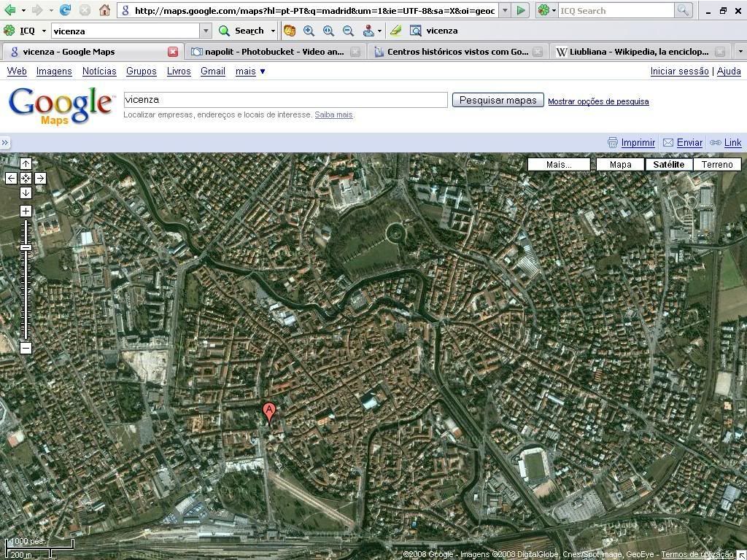Pan the map up with the arrow button
The image size is (747, 560).
(26, 164)
